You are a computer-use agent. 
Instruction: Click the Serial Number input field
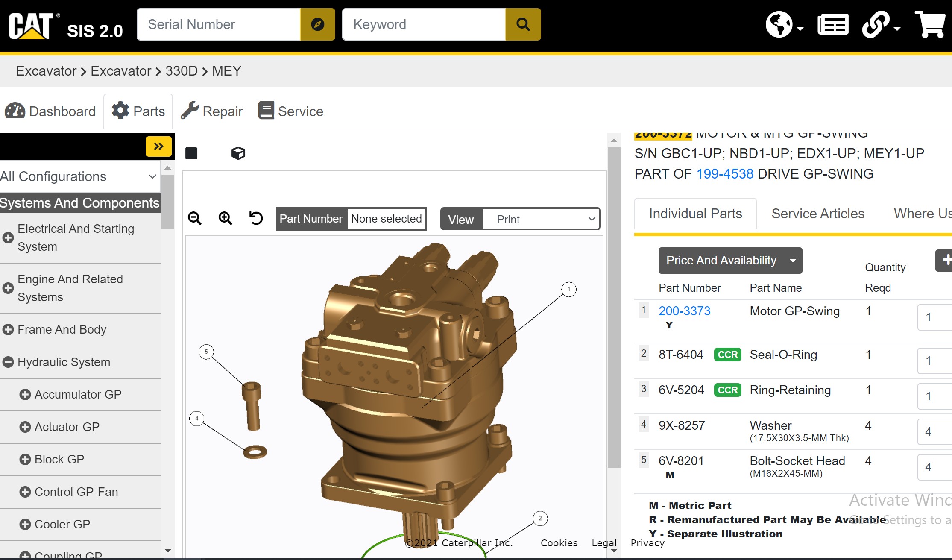pyautogui.click(x=218, y=25)
